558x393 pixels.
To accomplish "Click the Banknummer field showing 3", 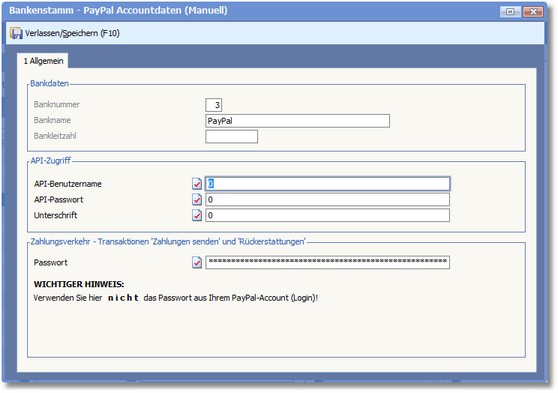I will pyautogui.click(x=214, y=105).
